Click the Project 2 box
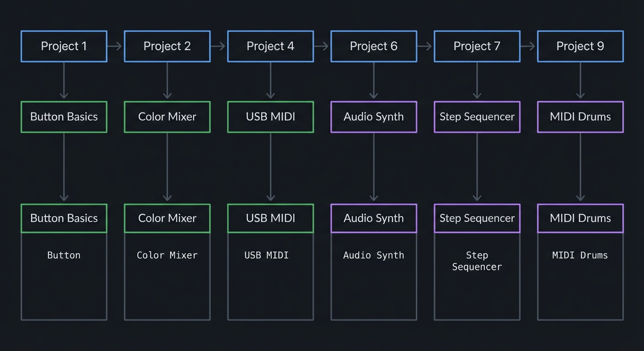 click(x=167, y=46)
